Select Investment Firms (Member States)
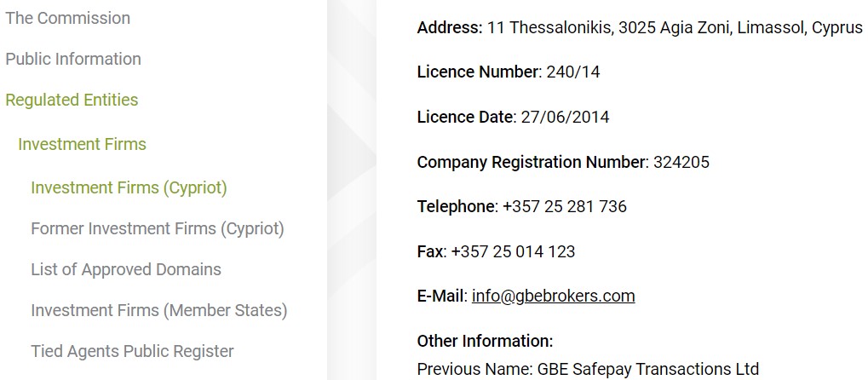Viewport: 868px width, 380px height. [159, 310]
